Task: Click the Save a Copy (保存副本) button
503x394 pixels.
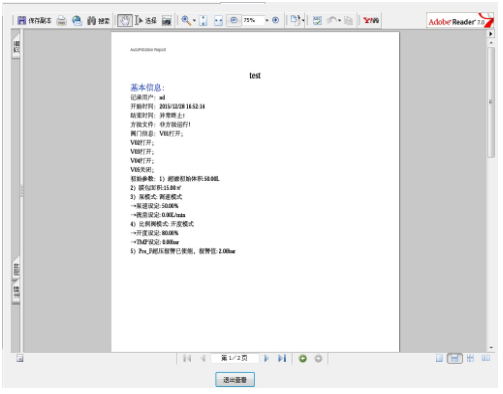Action: point(34,21)
